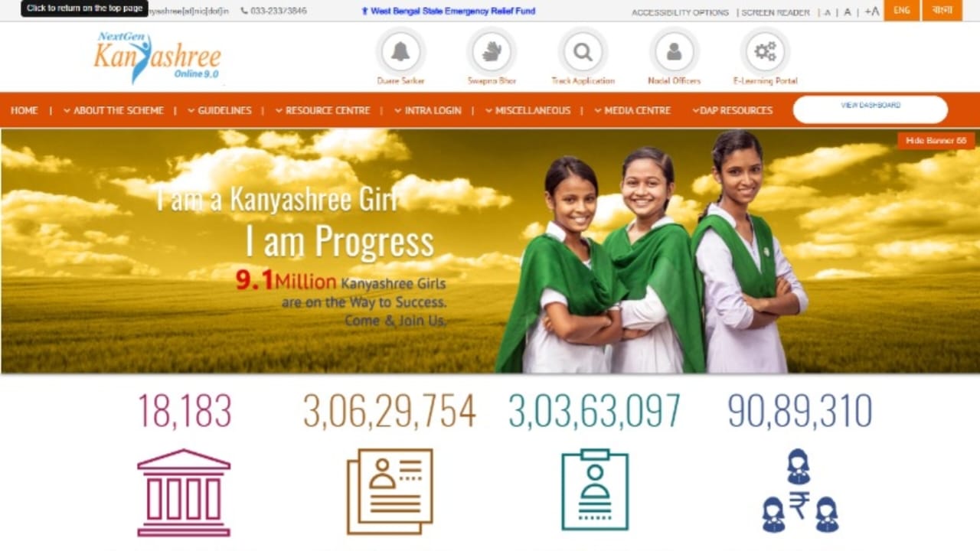980x551 pixels.
Task: Click the 18,183 counter value
Action: click(184, 411)
